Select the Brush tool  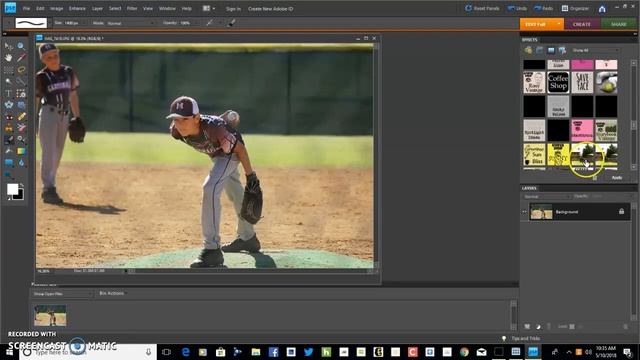(x=8, y=140)
